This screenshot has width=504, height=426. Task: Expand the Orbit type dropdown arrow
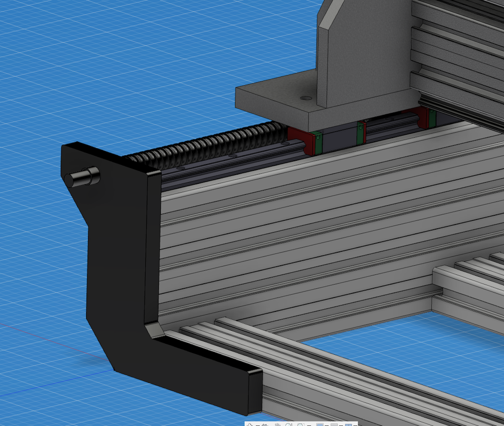tap(257, 425)
